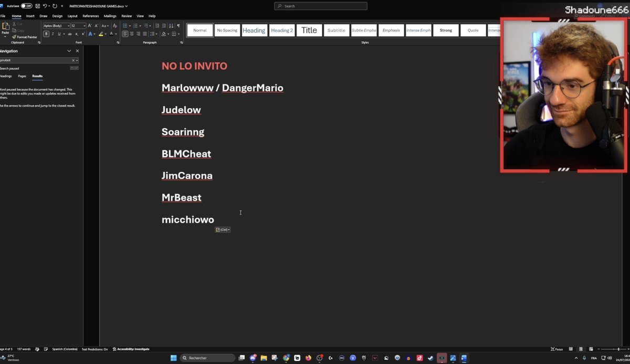Viewport: 630px width, 364px height.
Task: Click the Paste clipboard icon
Action: (x=5, y=26)
